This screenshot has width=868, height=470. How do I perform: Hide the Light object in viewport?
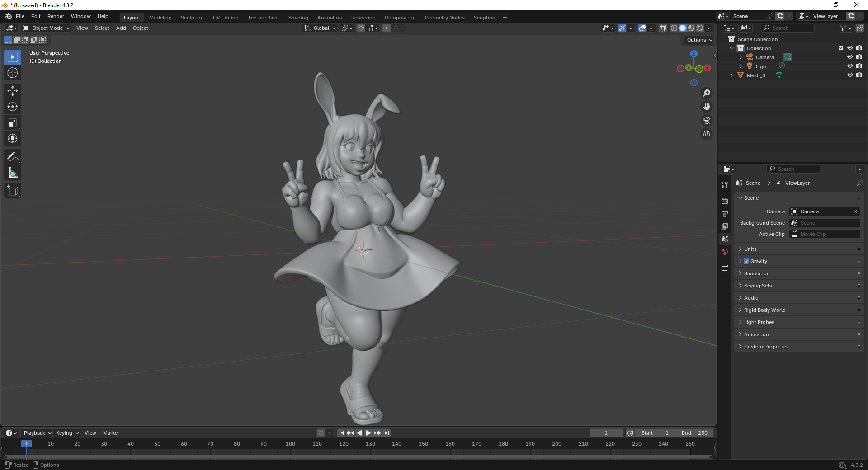[x=850, y=66]
